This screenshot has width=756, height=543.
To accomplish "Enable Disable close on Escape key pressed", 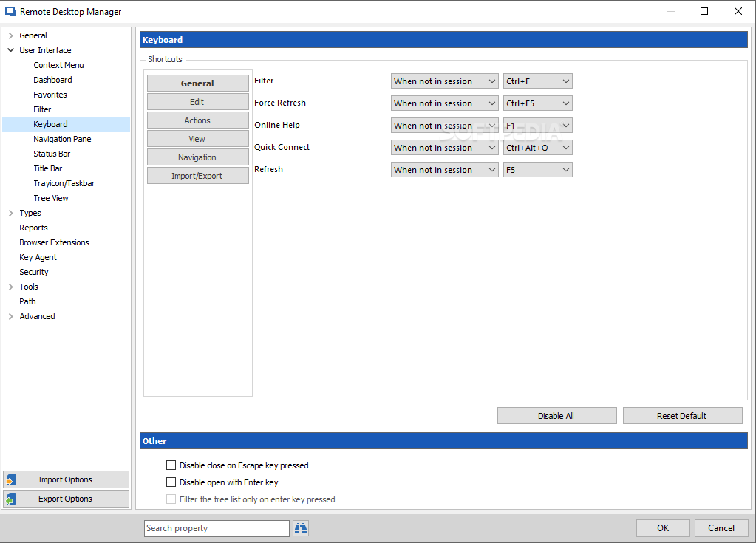I will (171, 465).
